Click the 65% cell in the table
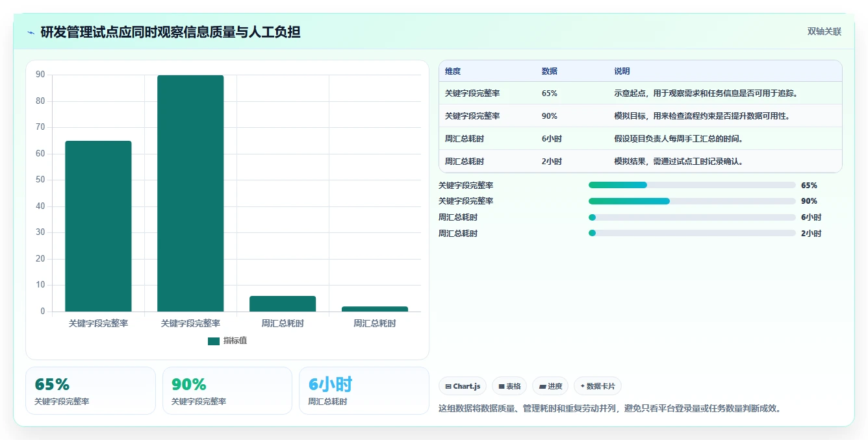Screen dimensions: 868x440 coord(550,93)
